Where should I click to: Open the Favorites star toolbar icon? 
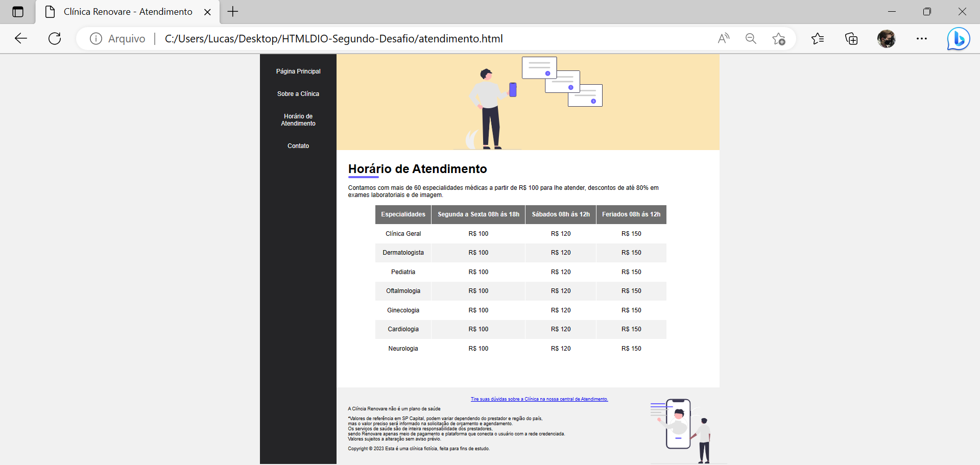(818, 38)
